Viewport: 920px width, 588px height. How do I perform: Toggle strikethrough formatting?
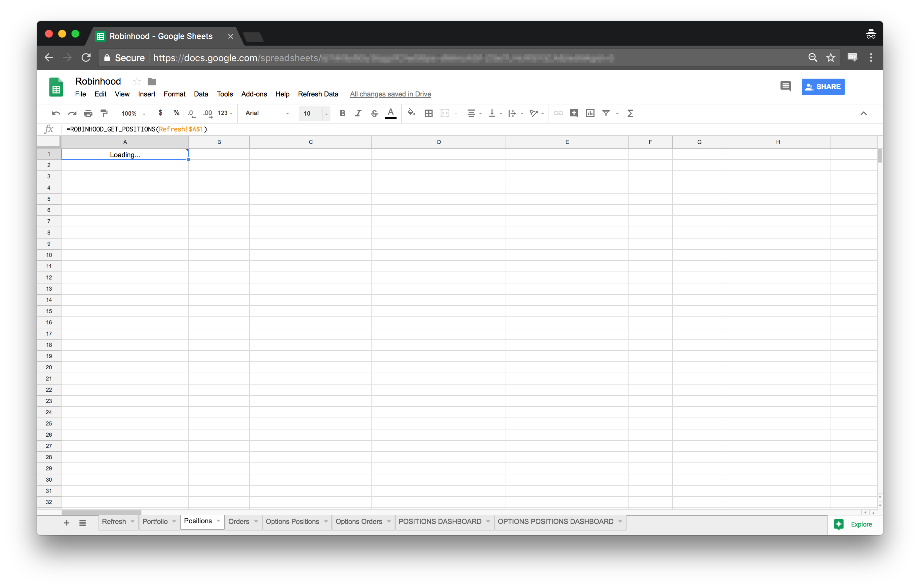click(374, 113)
